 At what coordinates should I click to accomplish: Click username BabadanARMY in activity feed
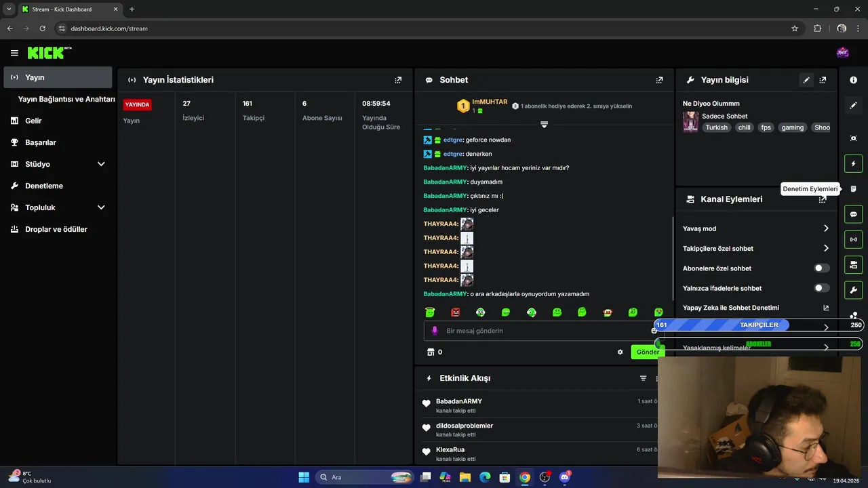459,401
